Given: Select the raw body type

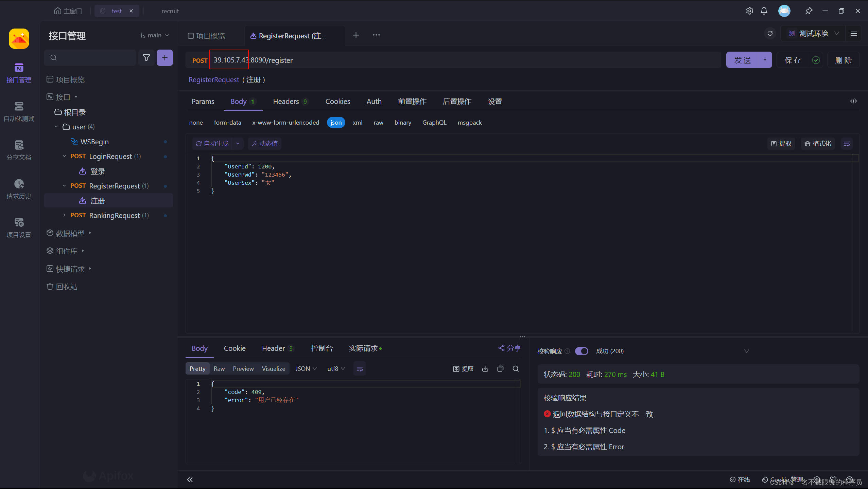Looking at the screenshot, I should tap(378, 123).
